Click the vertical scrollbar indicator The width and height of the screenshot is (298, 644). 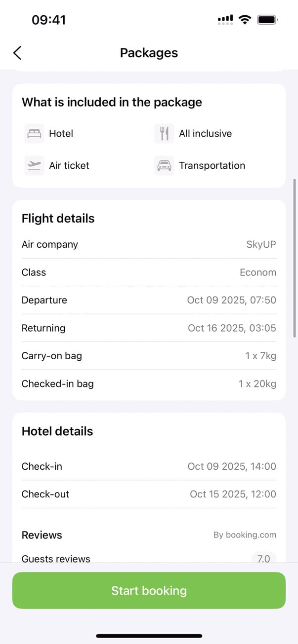pos(295,258)
